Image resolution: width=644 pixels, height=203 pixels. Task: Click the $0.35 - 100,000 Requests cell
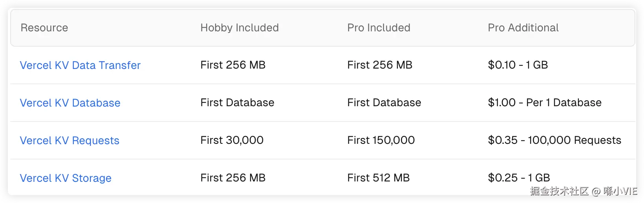pos(554,140)
